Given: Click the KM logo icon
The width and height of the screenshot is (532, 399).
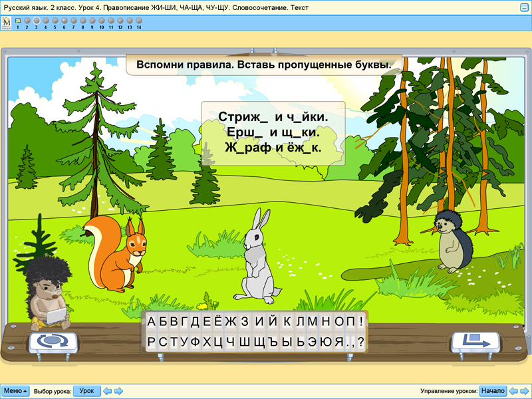Looking at the screenshot, I should (x=7, y=23).
